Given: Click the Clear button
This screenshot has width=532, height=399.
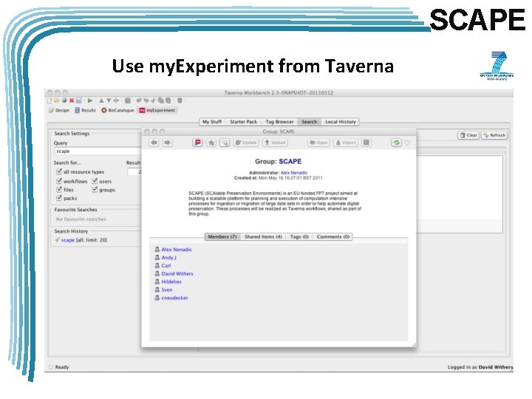Looking at the screenshot, I should tap(468, 135).
